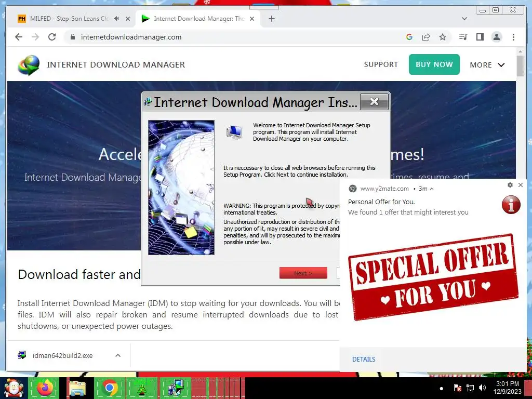Open the volume tray icon

[482, 388]
